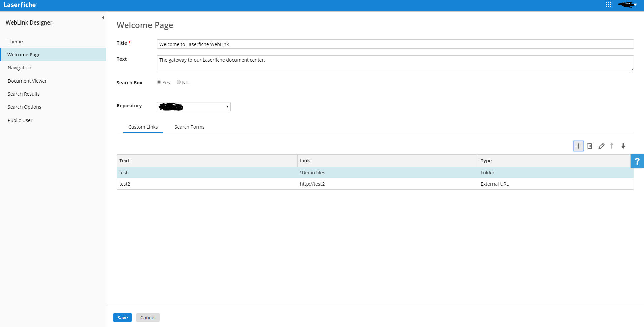Image resolution: width=644 pixels, height=327 pixels.
Task: Click the Title input field
Action: [x=395, y=44]
